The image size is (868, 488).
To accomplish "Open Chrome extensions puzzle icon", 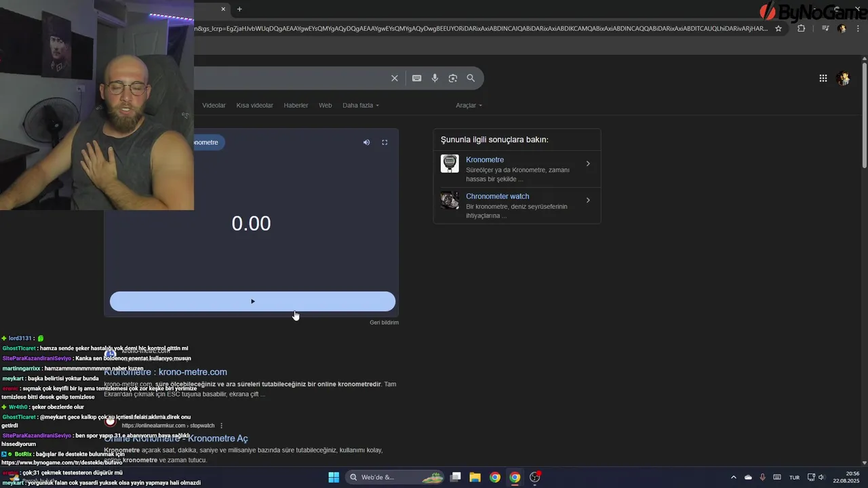I will (x=801, y=28).
